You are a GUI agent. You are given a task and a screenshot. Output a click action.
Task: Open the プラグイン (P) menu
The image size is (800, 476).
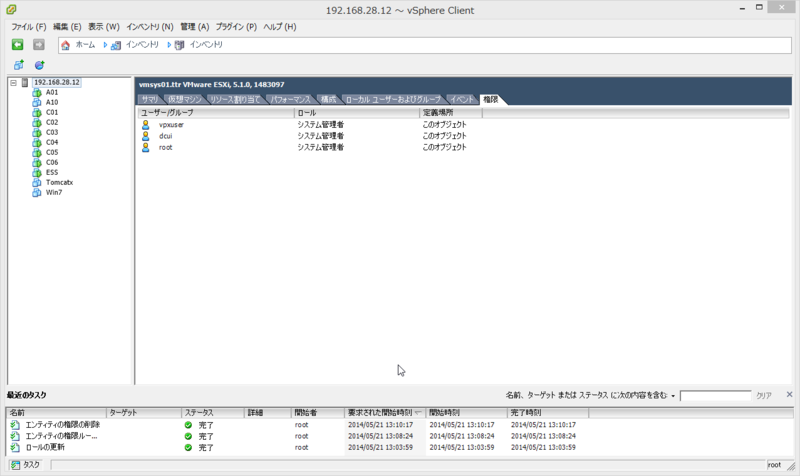[236, 27]
